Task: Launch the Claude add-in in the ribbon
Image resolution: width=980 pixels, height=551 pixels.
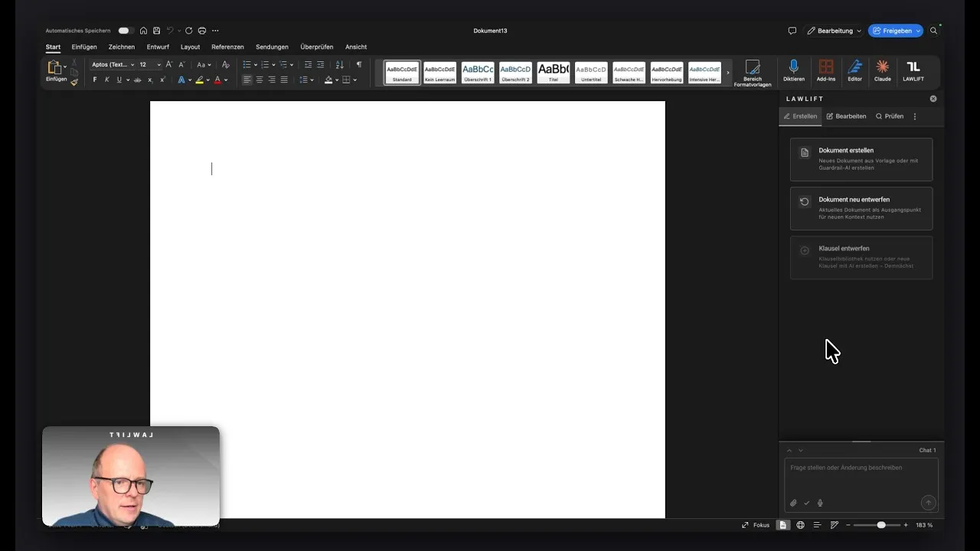Action: (882, 70)
